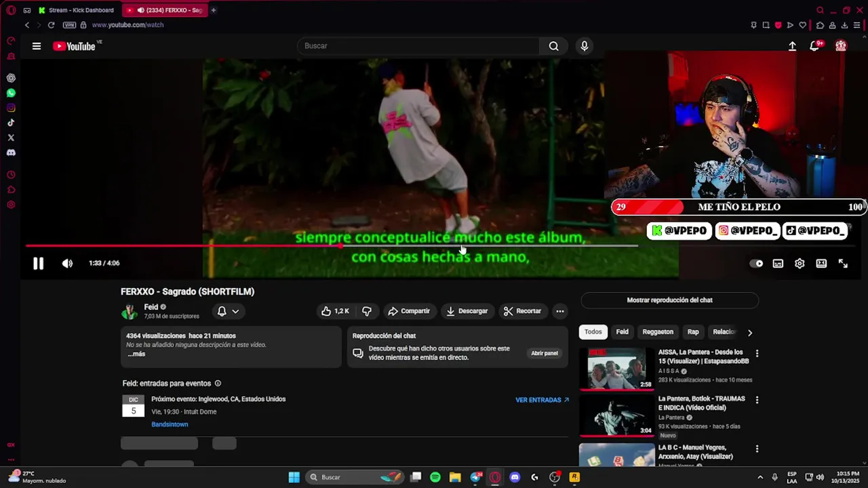
Task: Open TikTok in the Opera sidebar
Action: click(11, 123)
